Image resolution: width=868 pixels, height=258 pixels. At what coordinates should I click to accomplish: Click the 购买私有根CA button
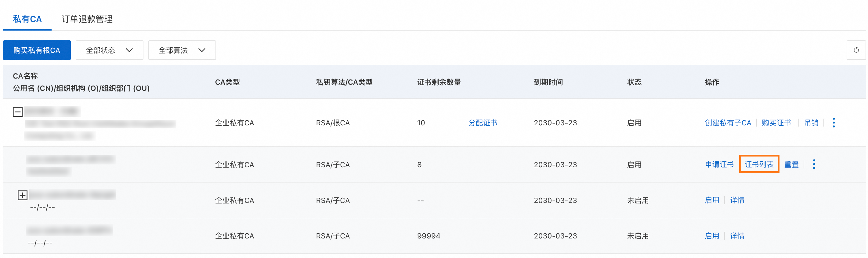[37, 50]
